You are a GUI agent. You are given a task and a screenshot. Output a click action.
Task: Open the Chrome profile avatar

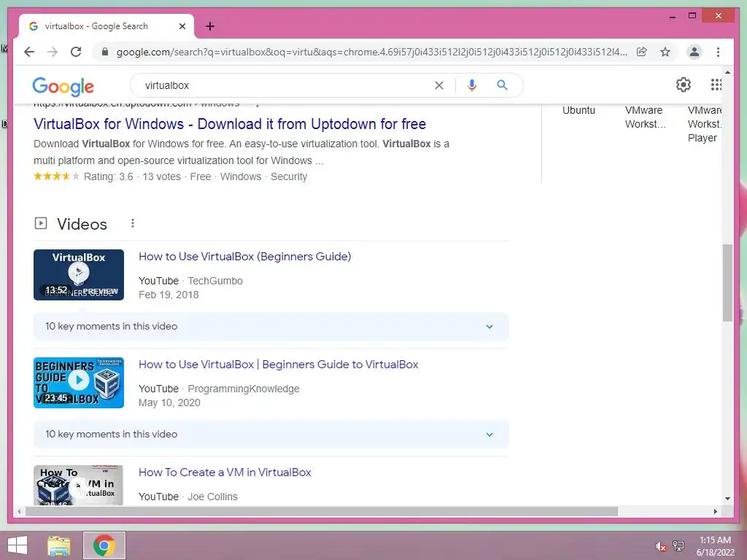694,52
